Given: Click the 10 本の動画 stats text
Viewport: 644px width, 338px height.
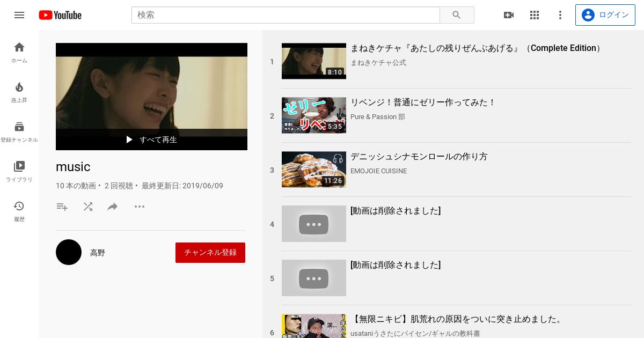Looking at the screenshot, I should pyautogui.click(x=76, y=186).
